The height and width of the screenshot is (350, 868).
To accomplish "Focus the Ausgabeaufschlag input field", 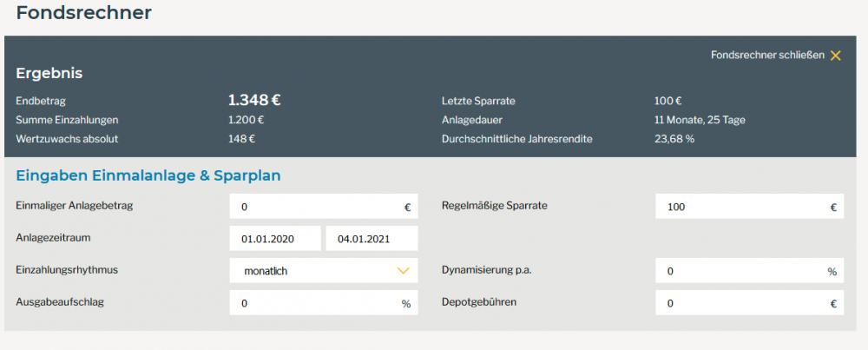I will 312,303.
